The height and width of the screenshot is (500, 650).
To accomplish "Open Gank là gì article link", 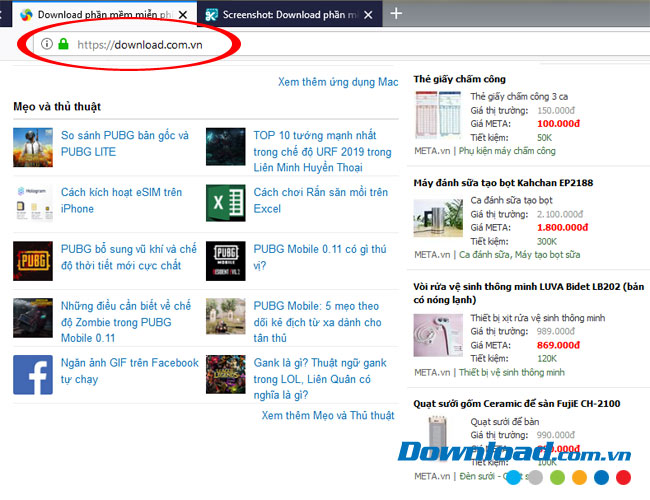I will click(x=320, y=379).
